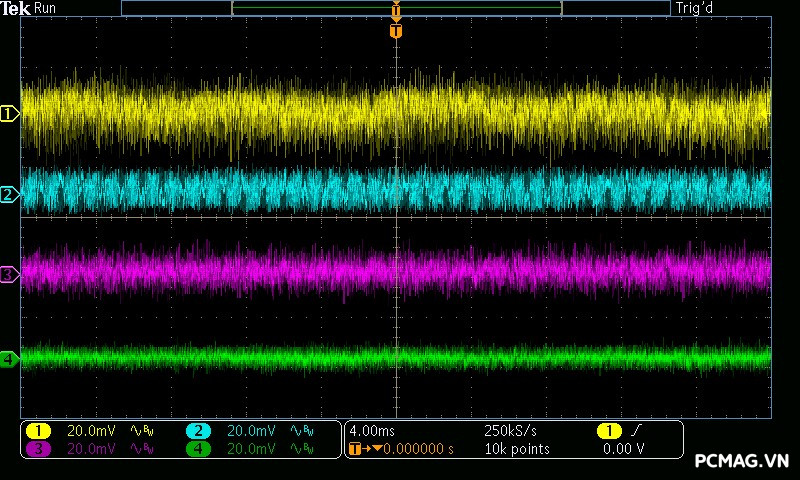Select the cyan channel 2 badge
Image resolution: width=800 pixels, height=480 pixels.
point(198,430)
